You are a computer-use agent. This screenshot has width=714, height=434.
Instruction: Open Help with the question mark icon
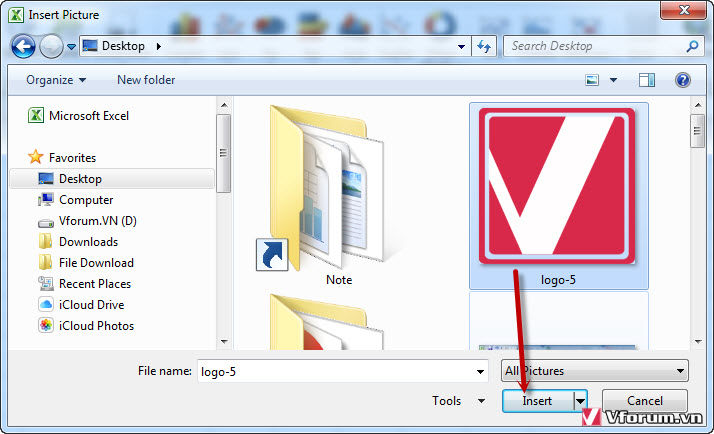pos(683,81)
